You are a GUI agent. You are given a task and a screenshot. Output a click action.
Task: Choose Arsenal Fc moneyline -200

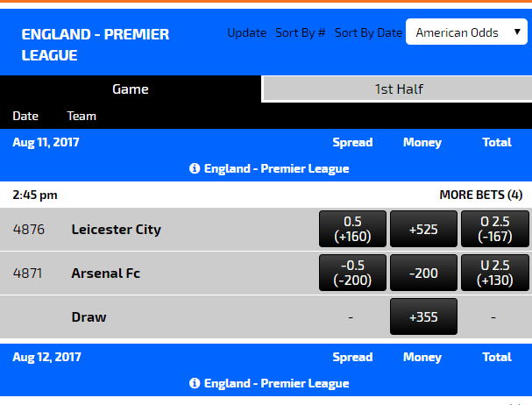[x=423, y=274]
